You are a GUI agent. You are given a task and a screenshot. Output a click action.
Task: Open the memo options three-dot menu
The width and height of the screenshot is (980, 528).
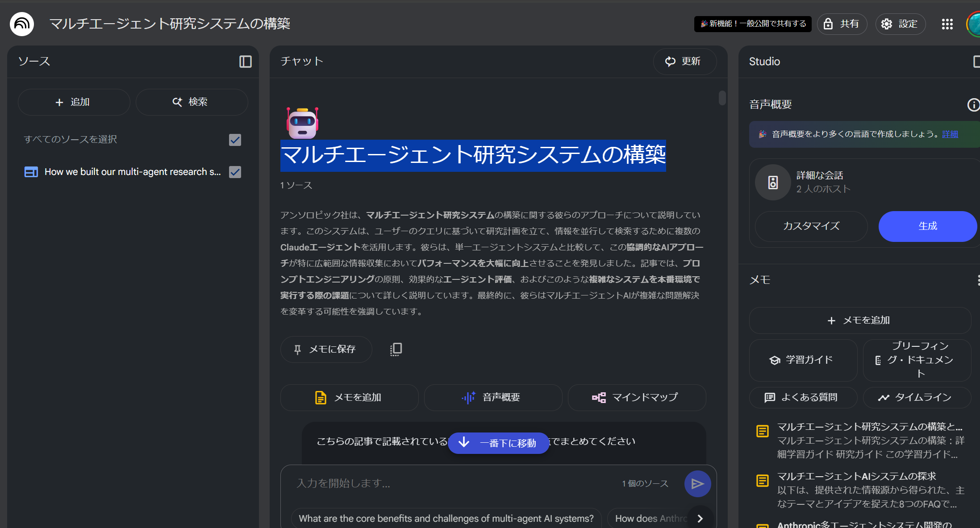click(x=978, y=280)
